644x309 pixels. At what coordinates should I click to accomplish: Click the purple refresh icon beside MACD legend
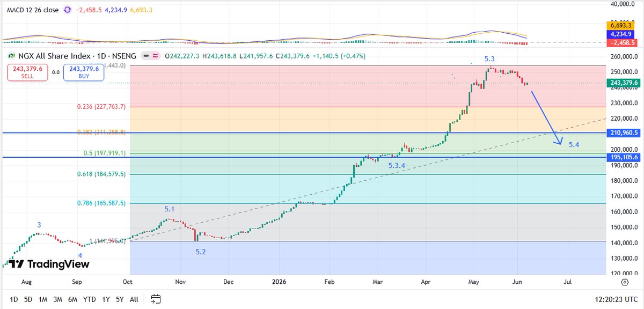pos(67,10)
